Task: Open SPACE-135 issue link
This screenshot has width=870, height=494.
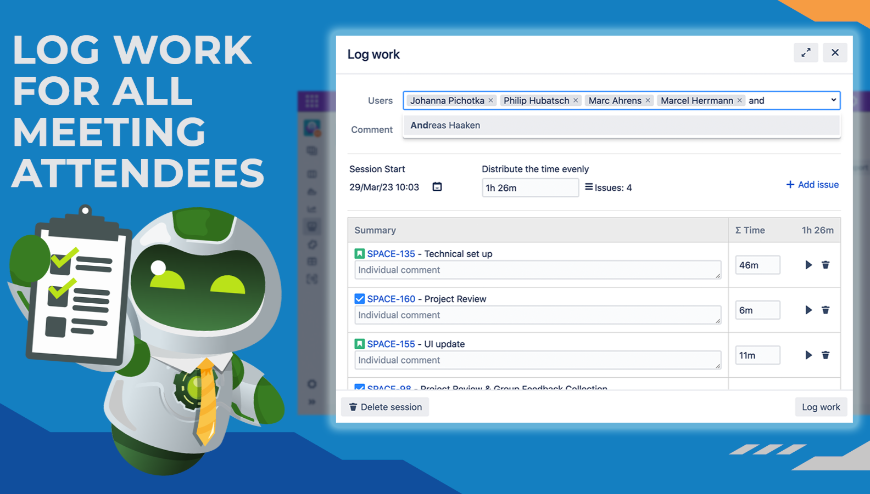Action: pyautogui.click(x=391, y=254)
